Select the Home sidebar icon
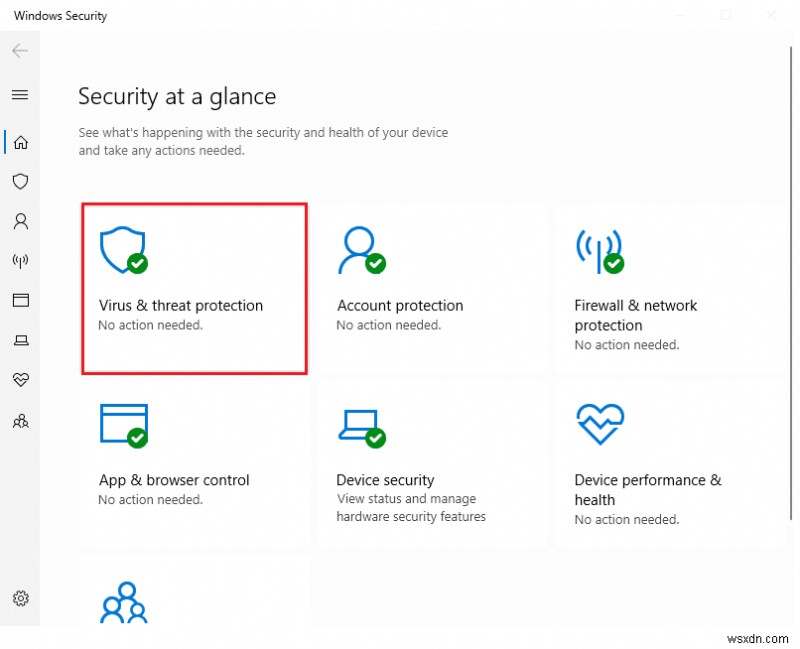The width and height of the screenshot is (800, 649). point(20,142)
